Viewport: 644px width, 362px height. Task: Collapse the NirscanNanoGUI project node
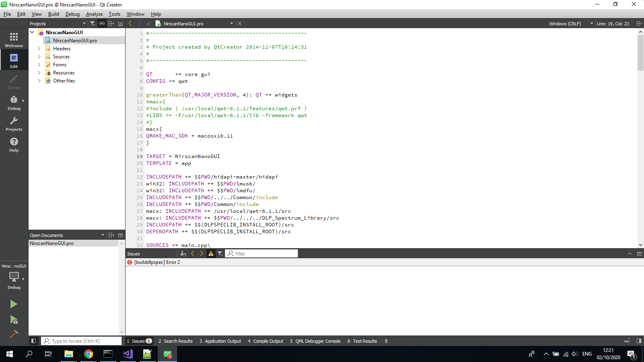coord(32,32)
